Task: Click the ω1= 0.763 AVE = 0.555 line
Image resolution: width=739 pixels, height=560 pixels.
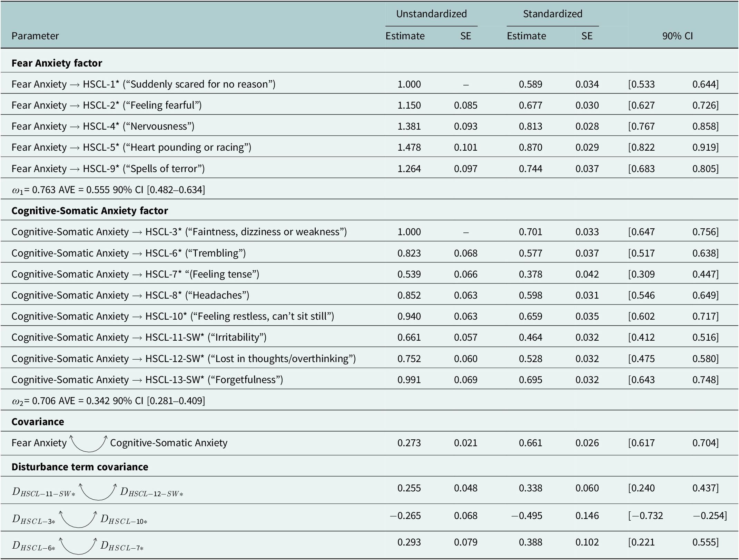Action: (108, 190)
